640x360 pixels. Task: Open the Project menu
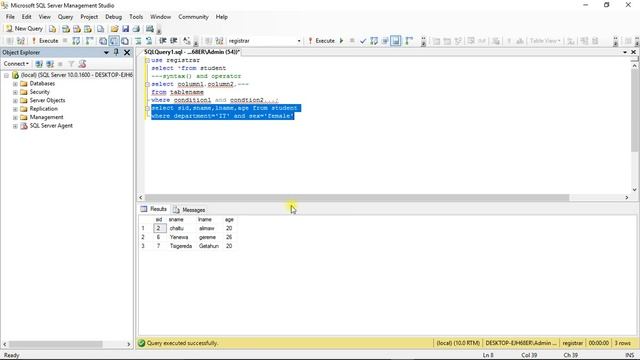tap(89, 17)
